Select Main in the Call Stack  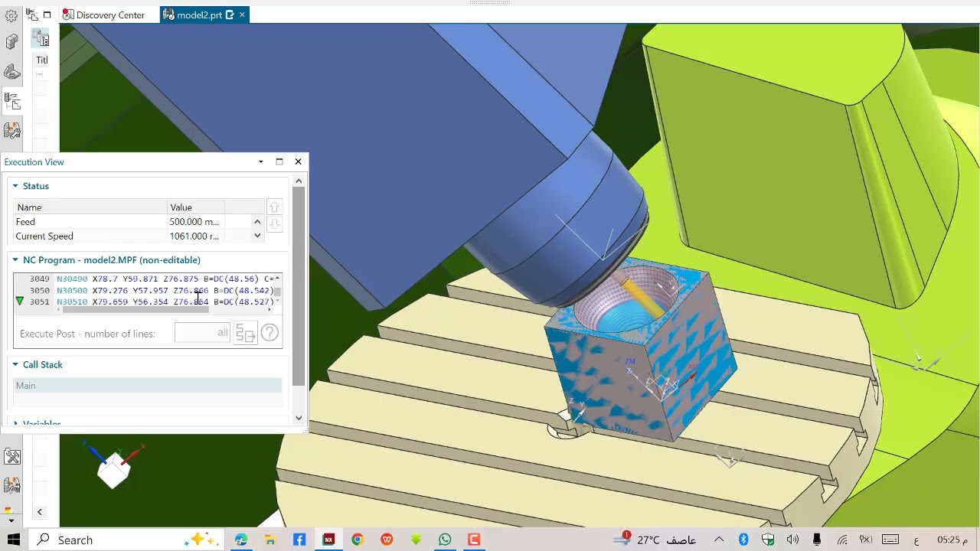(148, 386)
